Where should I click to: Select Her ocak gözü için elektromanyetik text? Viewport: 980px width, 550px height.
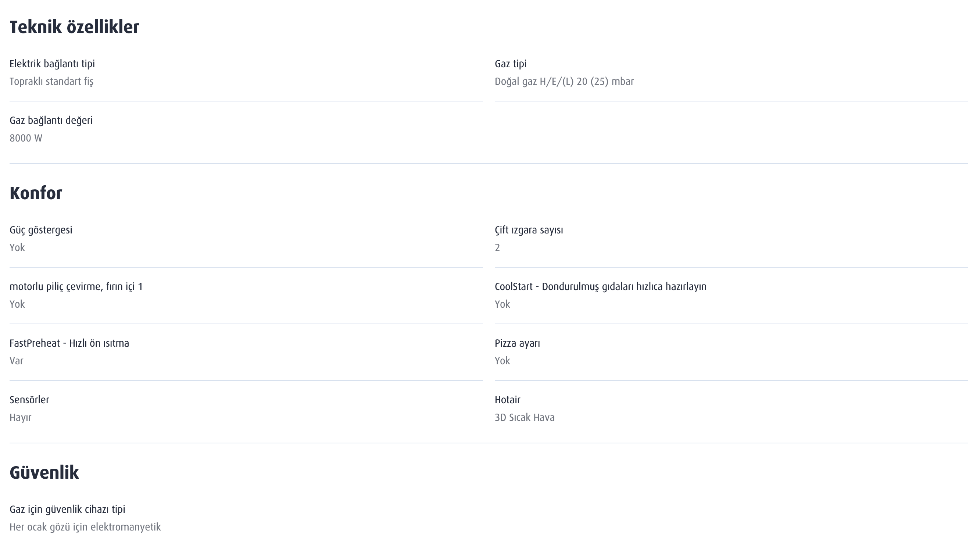pos(85,528)
